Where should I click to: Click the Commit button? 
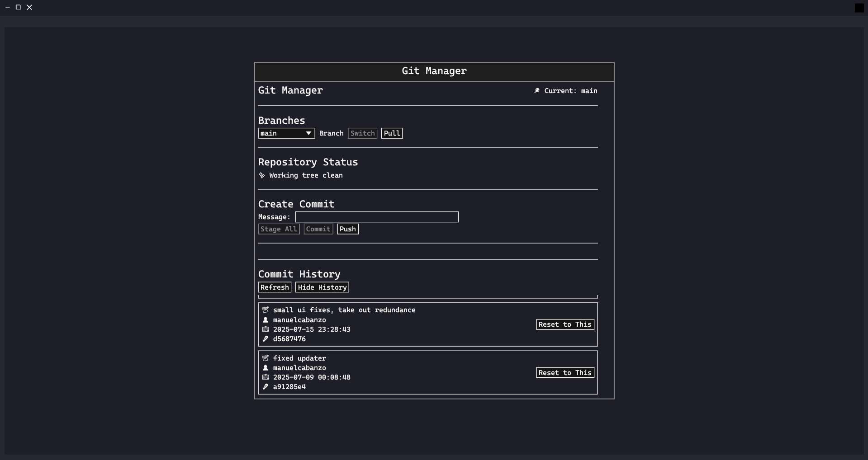coord(318,229)
